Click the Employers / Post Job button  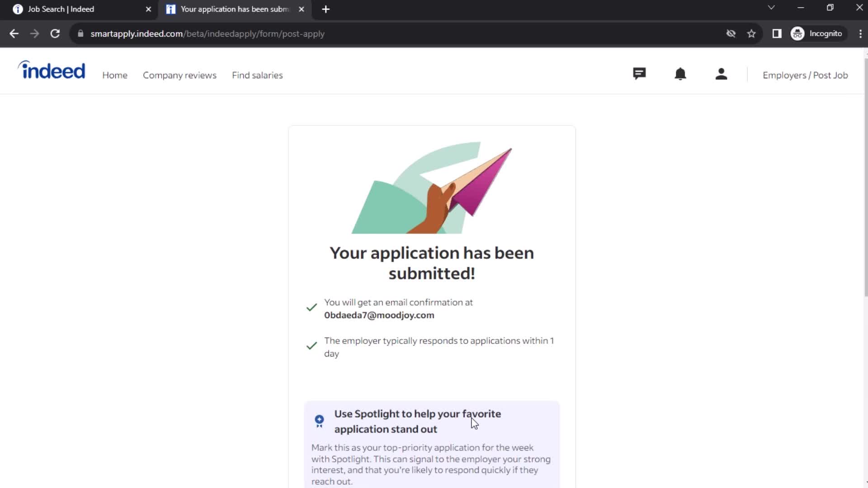tap(806, 75)
